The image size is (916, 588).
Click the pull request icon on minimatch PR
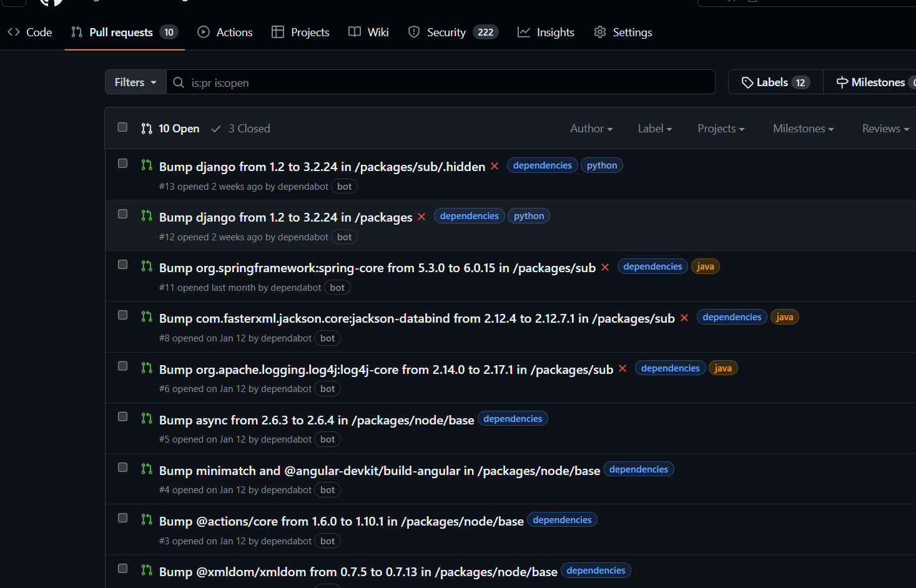(147, 469)
